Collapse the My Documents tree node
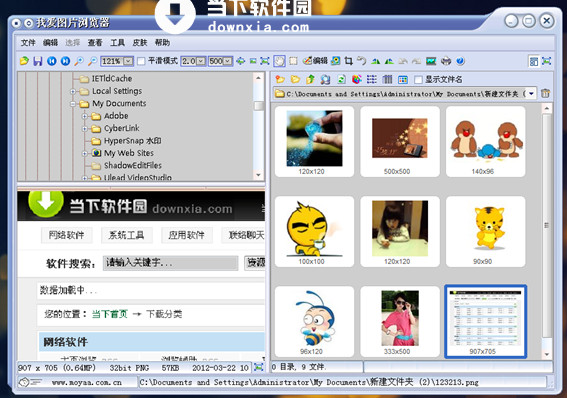567x398 pixels. [73, 104]
